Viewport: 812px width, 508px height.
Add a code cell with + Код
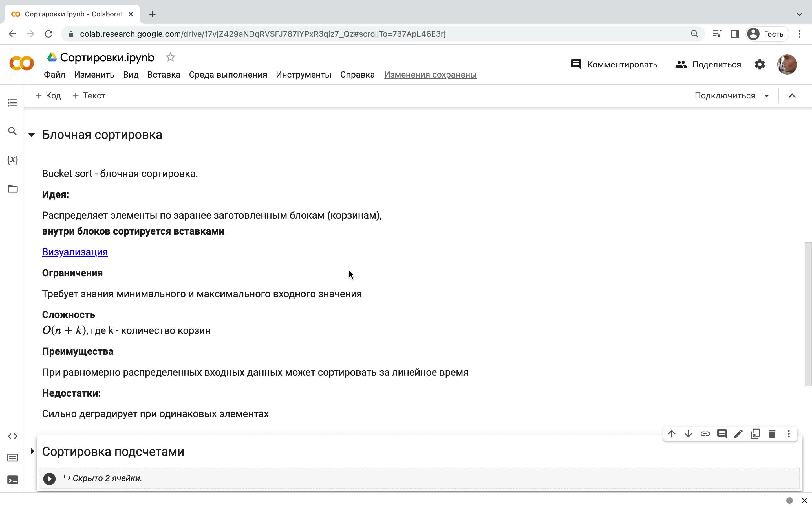[x=48, y=96]
